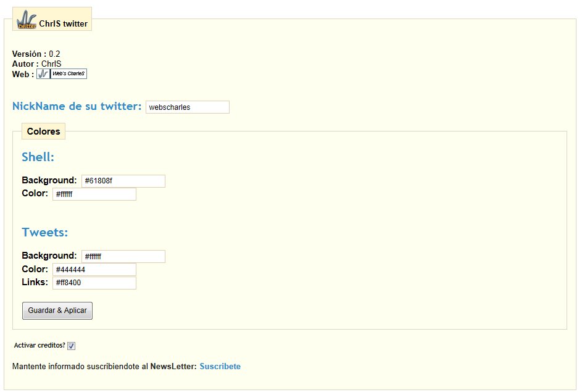Viewport: 582px width, 392px height.
Task: Edit the Shell Color field #ffffff
Action: [x=94, y=194]
